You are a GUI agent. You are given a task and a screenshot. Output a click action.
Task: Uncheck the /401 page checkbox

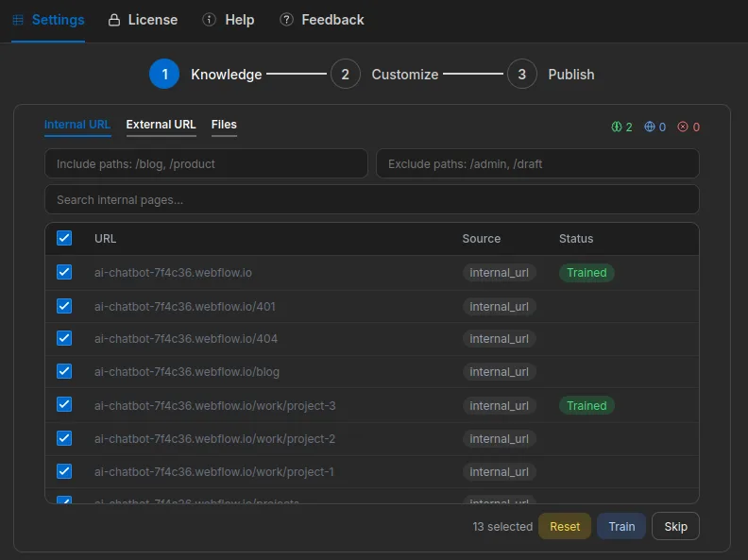pos(64,306)
